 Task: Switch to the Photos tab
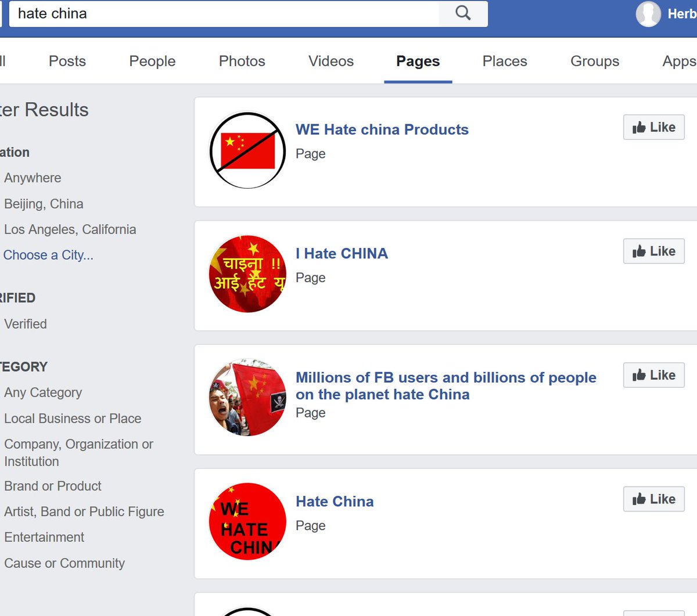tap(242, 61)
